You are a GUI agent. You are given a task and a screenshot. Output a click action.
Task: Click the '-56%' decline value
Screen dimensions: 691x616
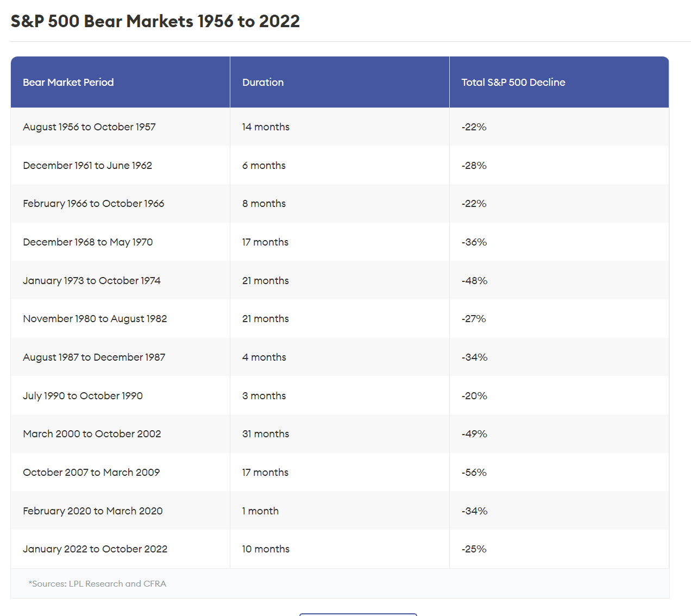click(x=474, y=473)
